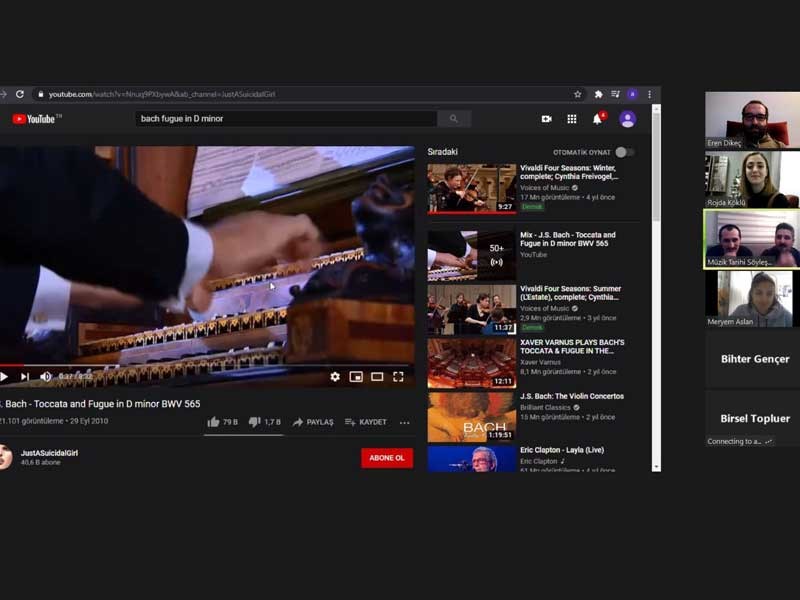Select the Bihter Gençer participant tile
This screenshot has height=600, width=800.
tap(753, 359)
